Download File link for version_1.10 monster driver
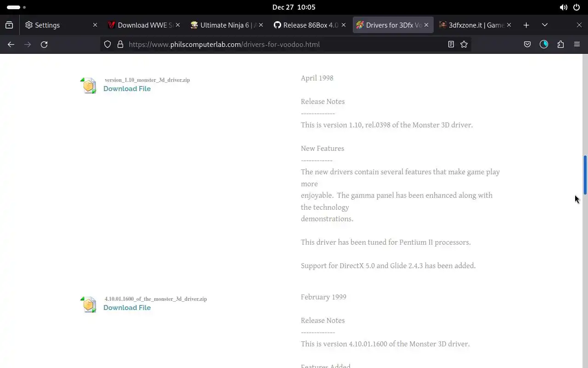This screenshot has width=588, height=368. click(127, 89)
